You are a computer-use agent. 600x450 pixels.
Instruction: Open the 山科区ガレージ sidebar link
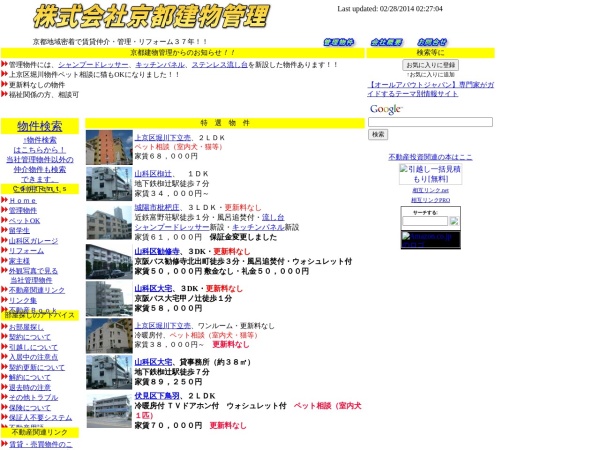pyautogui.click(x=33, y=241)
